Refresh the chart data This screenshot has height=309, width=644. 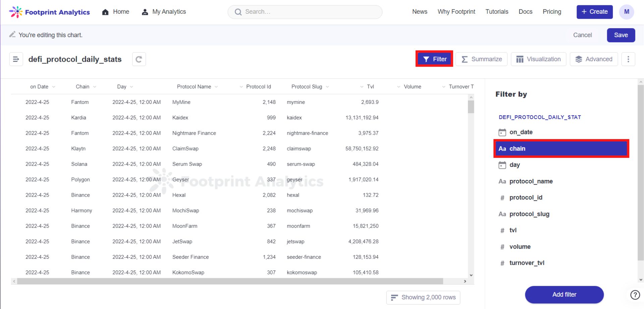point(139,59)
